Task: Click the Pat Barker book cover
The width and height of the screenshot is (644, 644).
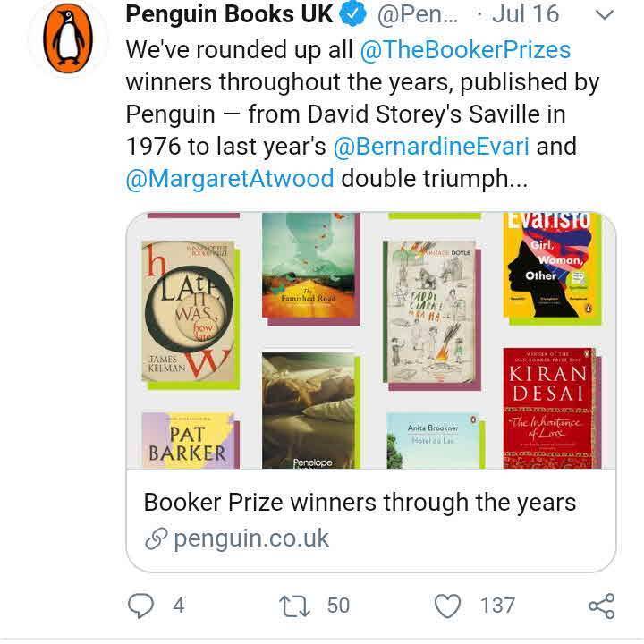Action: click(x=188, y=442)
